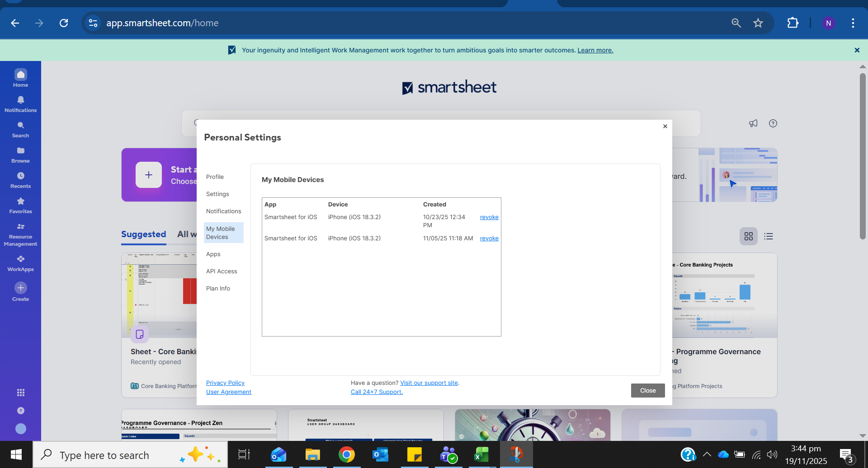
Task: Open the app launcher grid icon
Action: [21, 393]
